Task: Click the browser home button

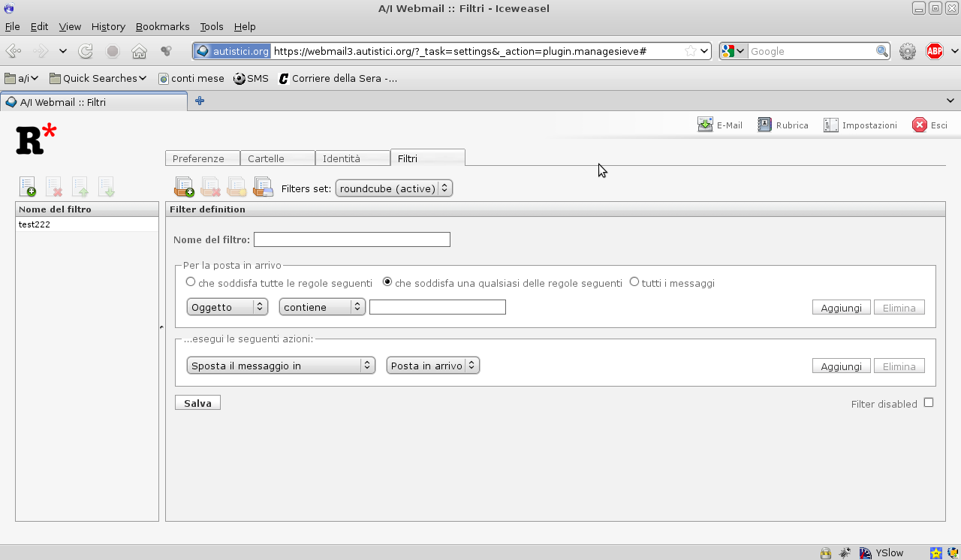Action: tap(139, 51)
